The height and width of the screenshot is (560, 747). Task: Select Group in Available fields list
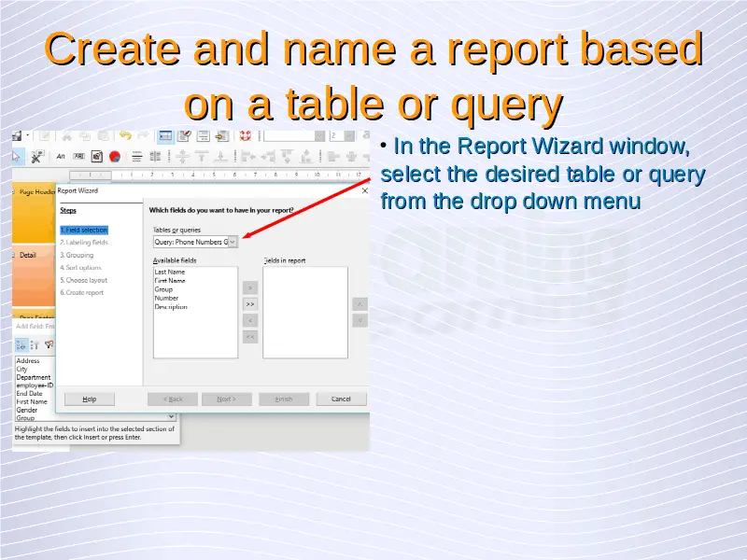click(x=163, y=289)
